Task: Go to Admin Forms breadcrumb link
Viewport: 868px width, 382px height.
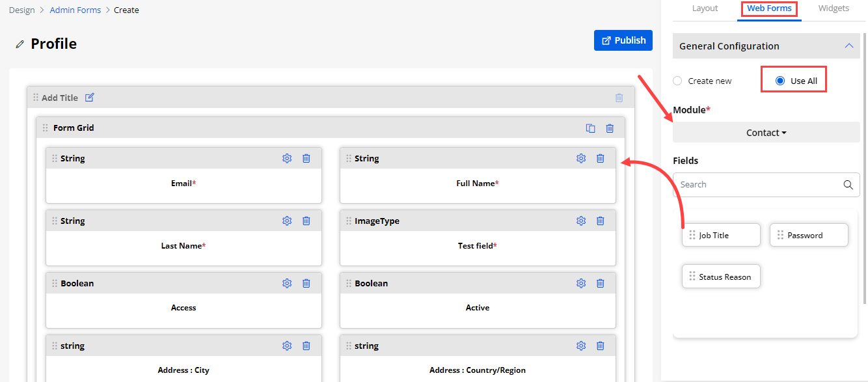Action: point(75,10)
